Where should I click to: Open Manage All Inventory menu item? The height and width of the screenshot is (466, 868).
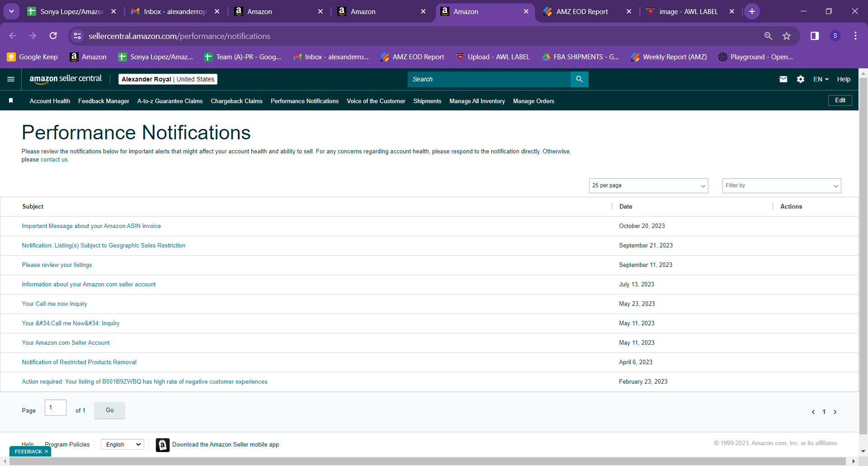[x=477, y=101]
